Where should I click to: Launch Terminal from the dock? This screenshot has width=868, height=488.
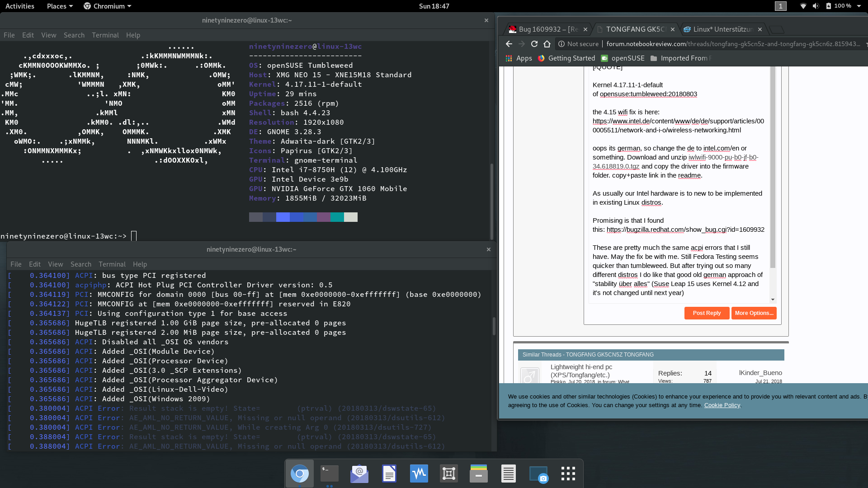click(x=329, y=474)
